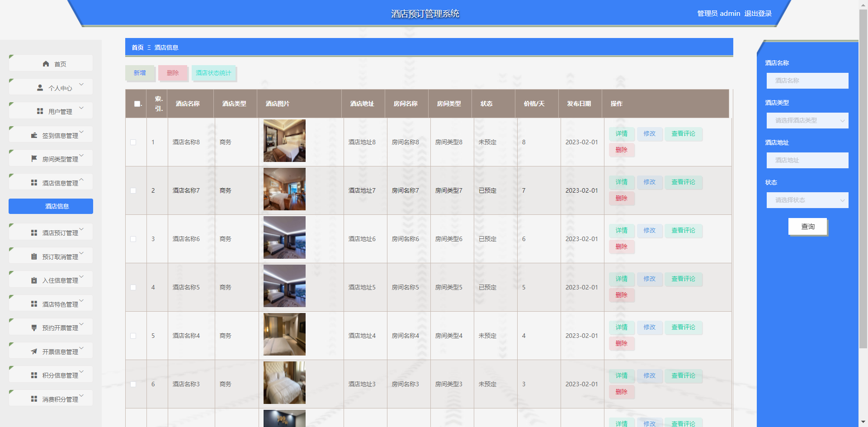Screen dimensions: 868x427
Task: Check the row checkbox for 酒店名称8
Action: tap(133, 142)
